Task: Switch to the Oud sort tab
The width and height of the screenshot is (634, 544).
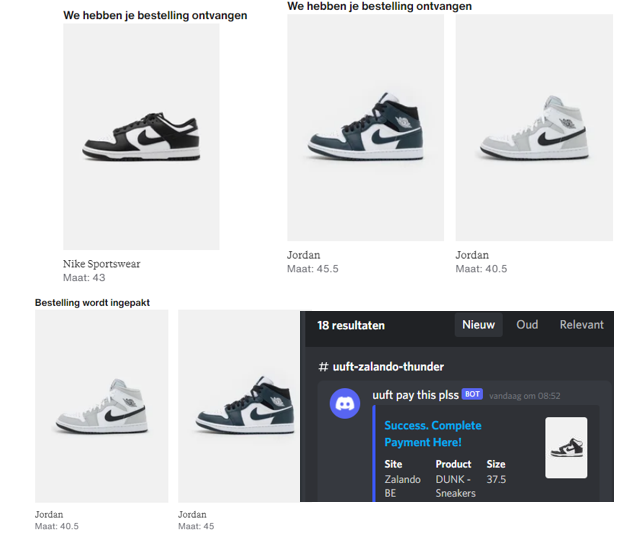Action: pos(527,325)
